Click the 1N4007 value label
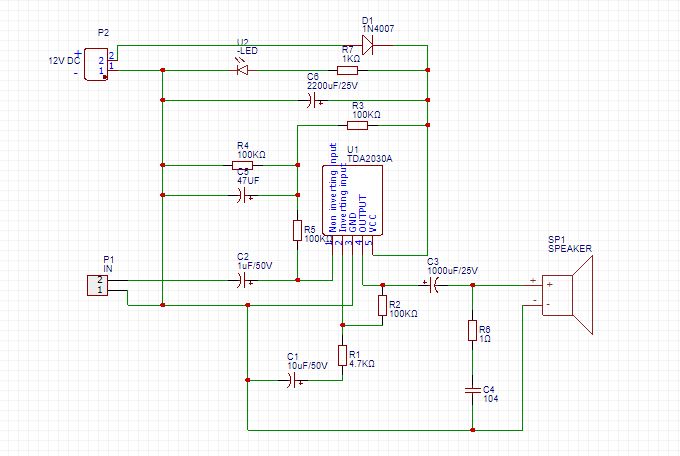Viewport: 680px width, 456px height. point(378,29)
